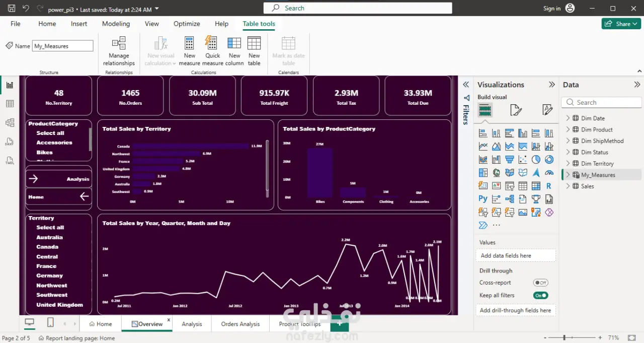Image resolution: width=644 pixels, height=343 pixels.
Task: Open Model view in left sidebar
Action: click(10, 122)
